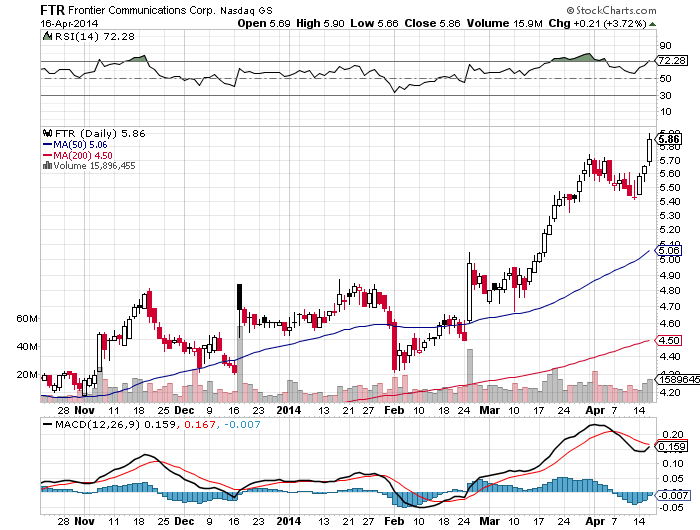
Task: Click the RSI(14) 72.28 legend label
Action: [94, 36]
